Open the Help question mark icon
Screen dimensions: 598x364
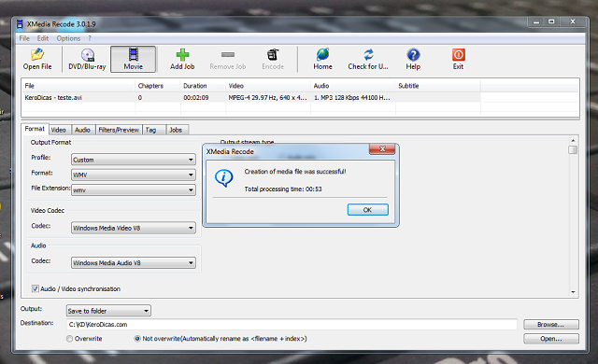pos(413,55)
